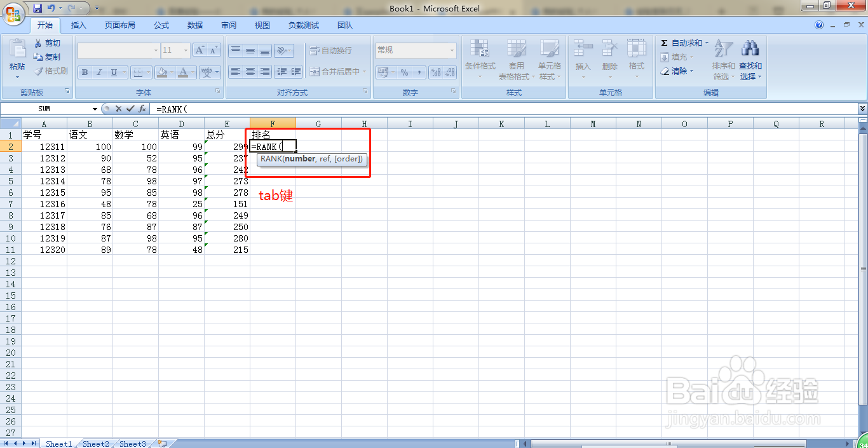This screenshot has height=448, width=868.
Task: Switch to the 公式 ribbon tab
Action: tap(161, 25)
